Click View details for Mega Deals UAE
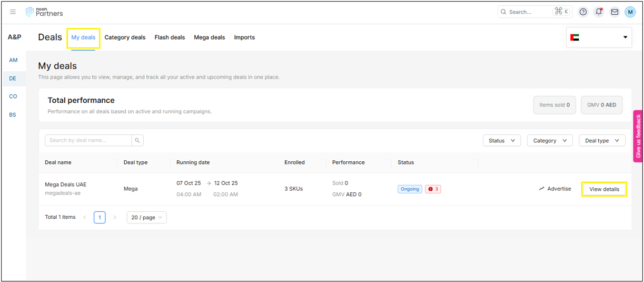The image size is (644, 282). 604,189
